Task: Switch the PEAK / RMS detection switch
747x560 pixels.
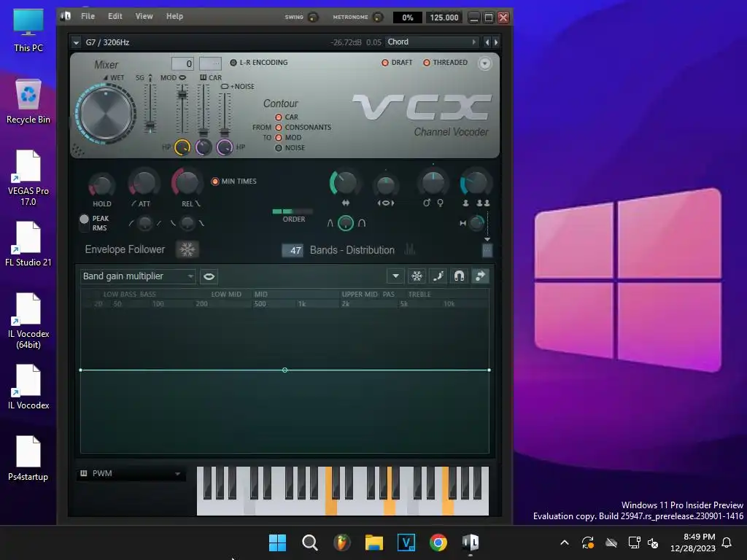Action: (x=85, y=223)
